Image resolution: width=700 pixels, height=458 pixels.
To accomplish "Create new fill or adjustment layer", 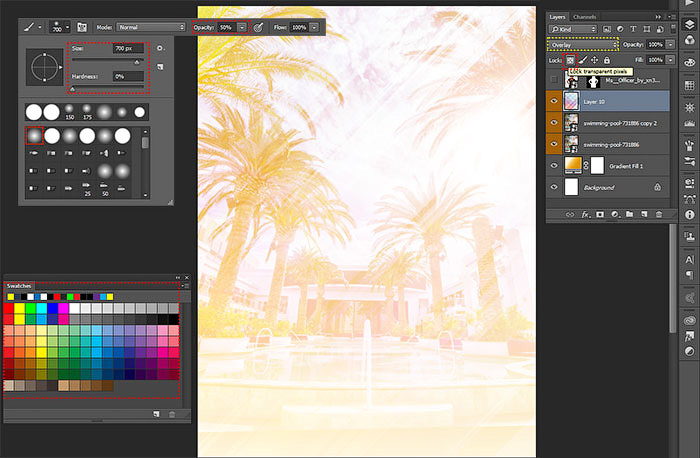I will [615, 214].
